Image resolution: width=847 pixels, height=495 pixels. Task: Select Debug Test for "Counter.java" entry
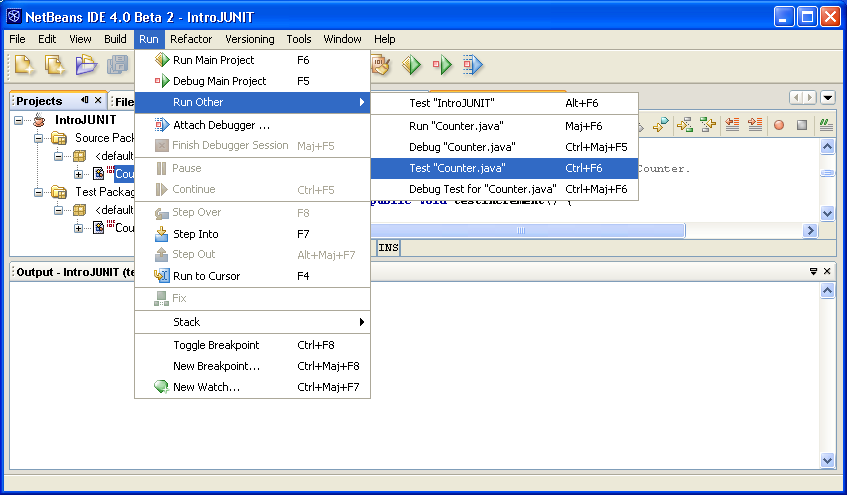pyautogui.click(x=505, y=189)
